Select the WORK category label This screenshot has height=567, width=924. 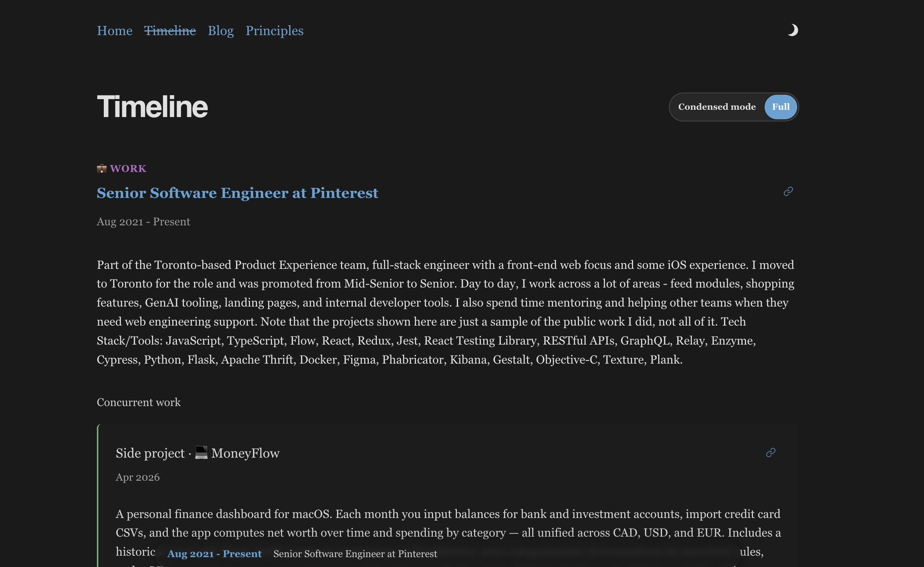coord(128,169)
